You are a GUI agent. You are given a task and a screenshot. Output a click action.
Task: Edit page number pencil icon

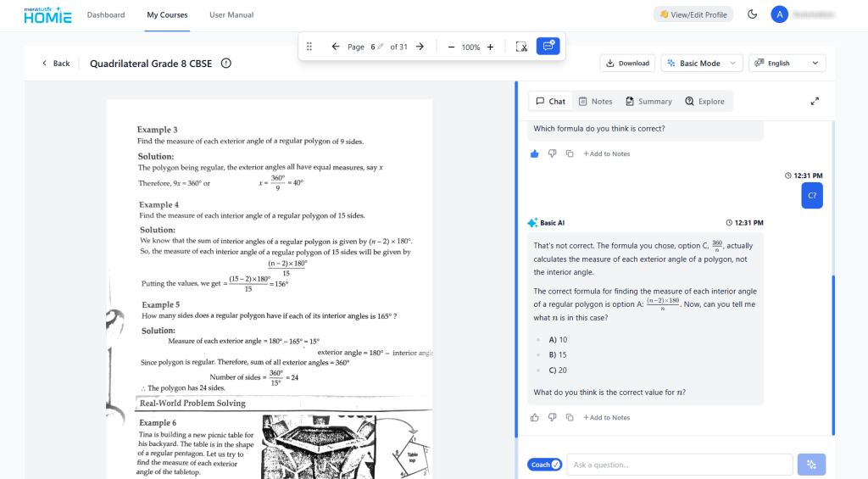pyautogui.click(x=381, y=47)
